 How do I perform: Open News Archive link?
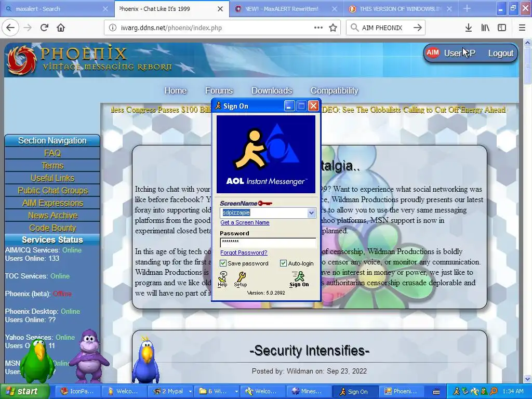point(52,216)
